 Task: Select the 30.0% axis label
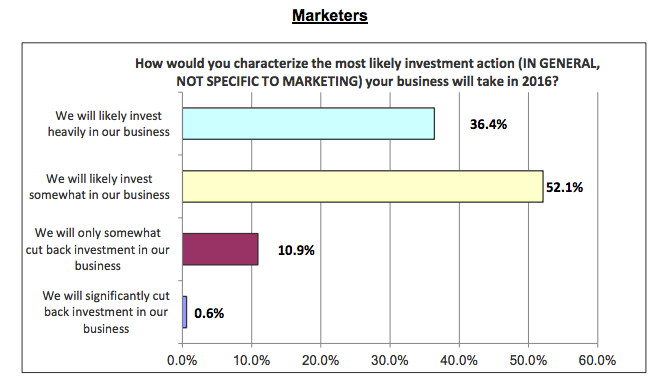[390, 360]
